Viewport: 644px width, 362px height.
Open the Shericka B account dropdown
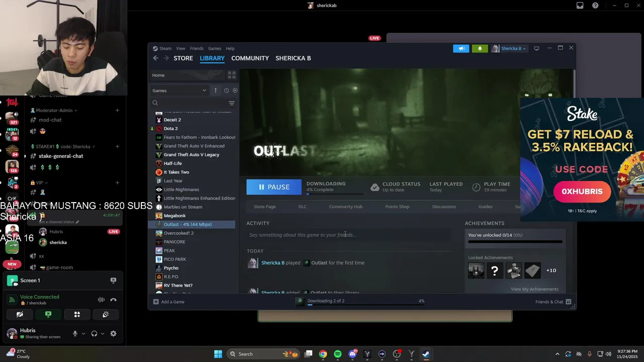pyautogui.click(x=509, y=49)
